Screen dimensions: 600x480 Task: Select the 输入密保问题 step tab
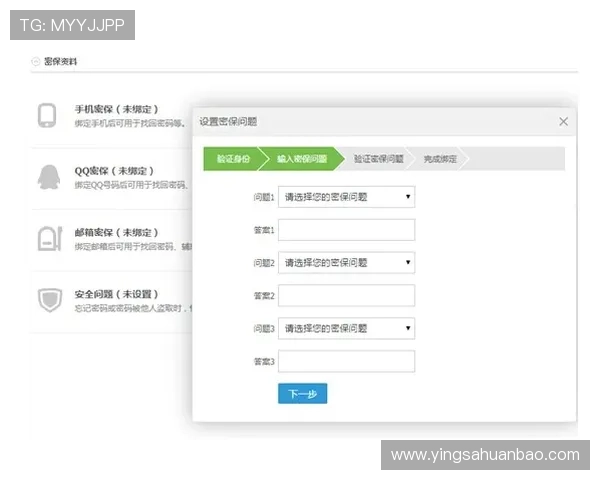(x=302, y=158)
